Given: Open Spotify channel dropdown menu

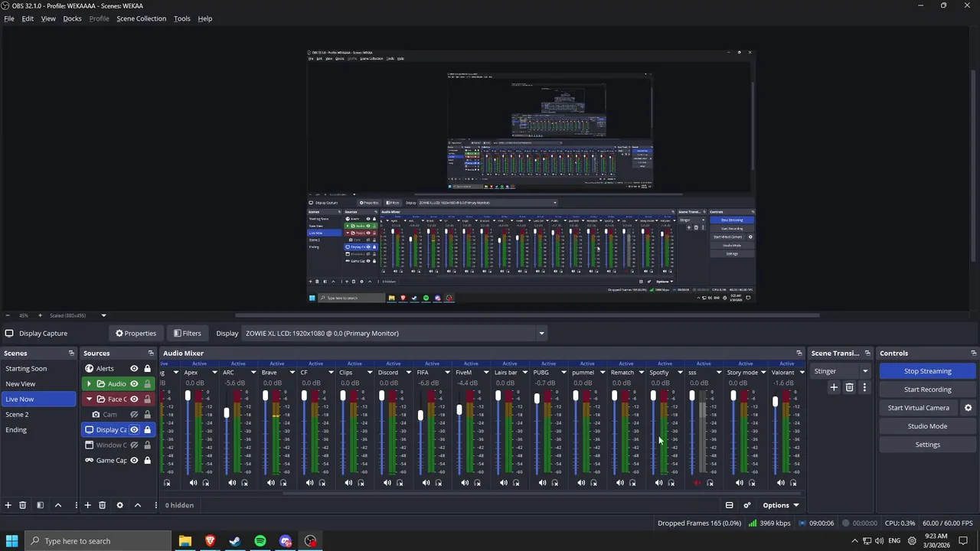Looking at the screenshot, I should pyautogui.click(x=680, y=373).
